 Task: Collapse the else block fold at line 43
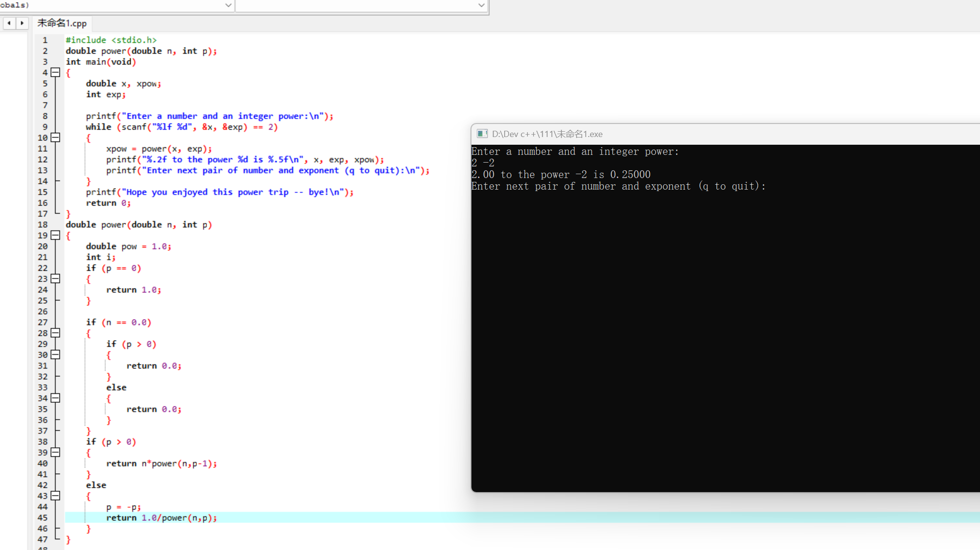tap(55, 496)
